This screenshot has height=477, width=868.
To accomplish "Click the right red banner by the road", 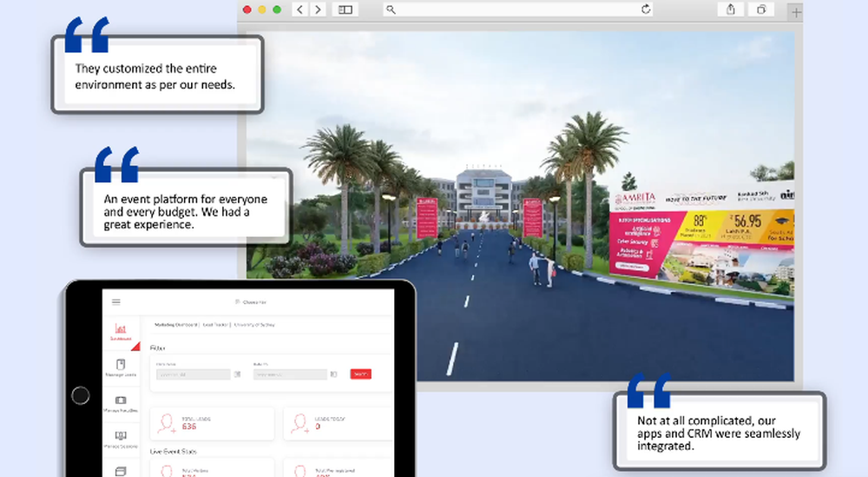I will [533, 218].
